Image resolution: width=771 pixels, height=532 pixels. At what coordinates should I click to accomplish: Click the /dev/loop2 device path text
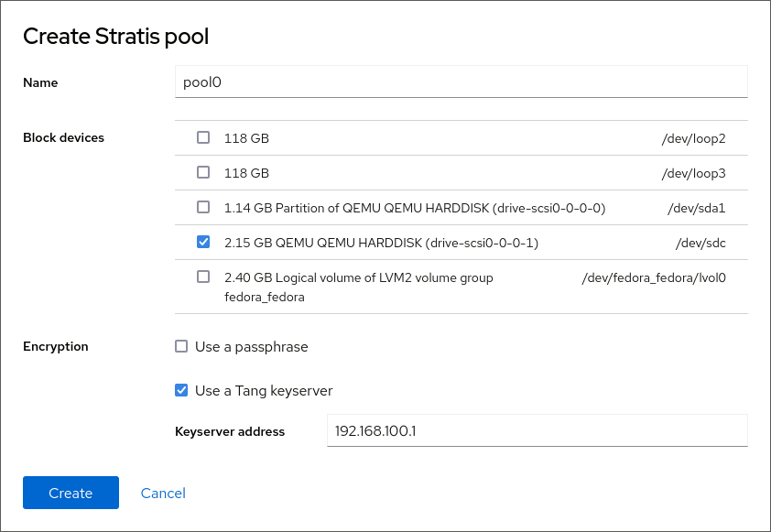[693, 138]
